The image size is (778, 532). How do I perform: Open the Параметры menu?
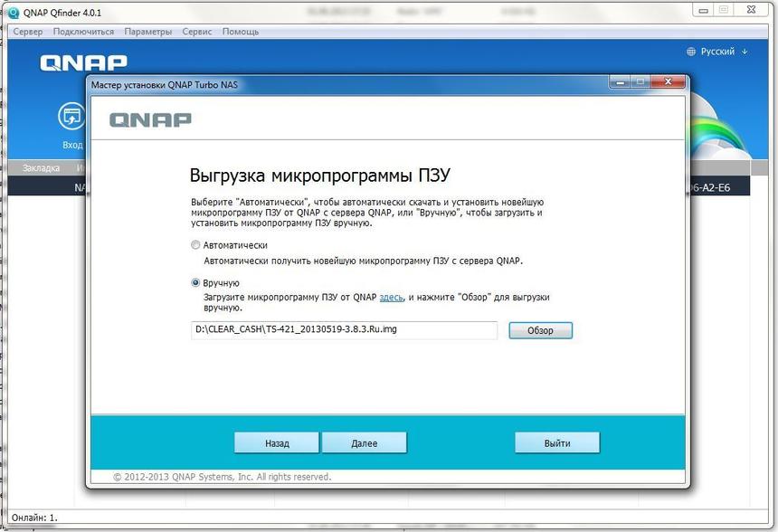147,32
